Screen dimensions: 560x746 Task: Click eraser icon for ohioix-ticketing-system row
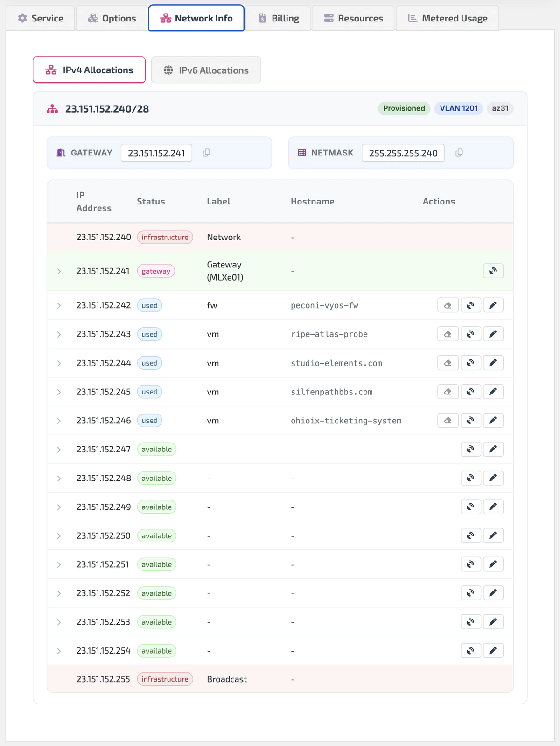click(448, 421)
